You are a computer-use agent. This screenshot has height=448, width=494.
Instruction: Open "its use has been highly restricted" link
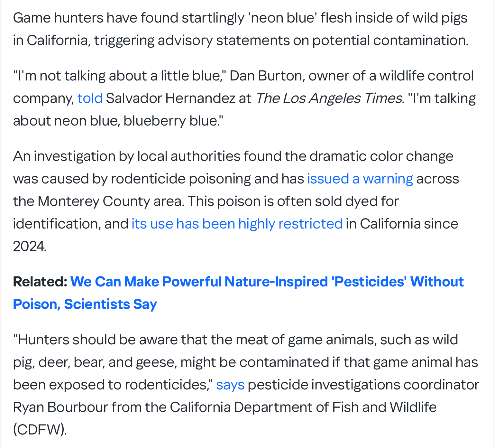pyautogui.click(x=237, y=224)
